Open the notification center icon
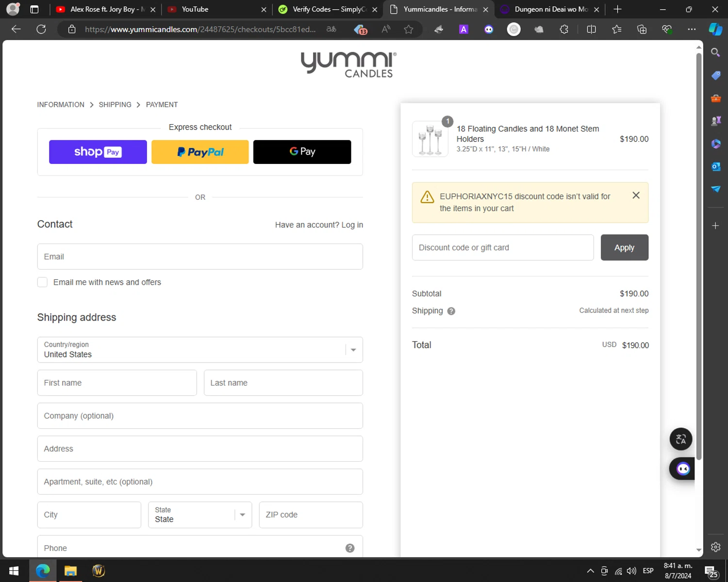The height and width of the screenshot is (582, 728). 711,571
